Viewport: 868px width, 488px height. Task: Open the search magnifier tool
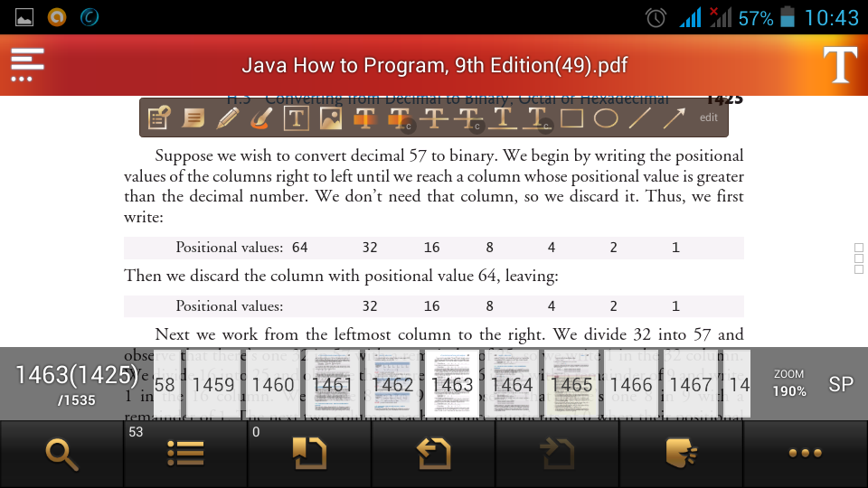tap(61, 455)
